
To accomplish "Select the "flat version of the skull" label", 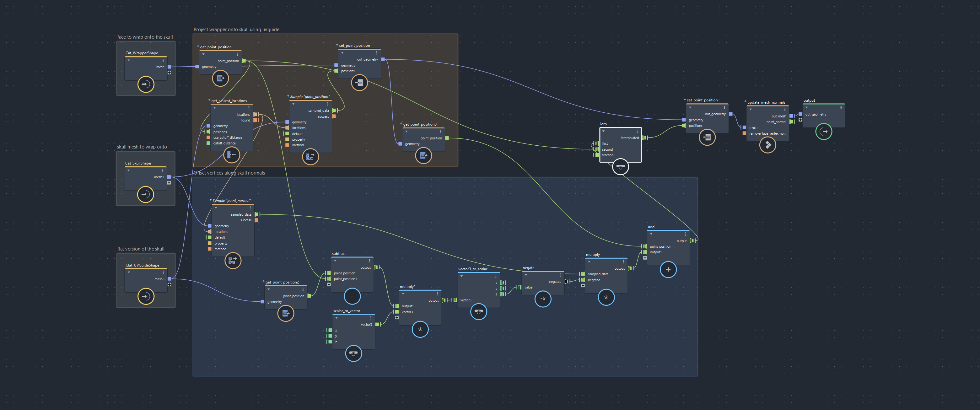I will point(141,249).
